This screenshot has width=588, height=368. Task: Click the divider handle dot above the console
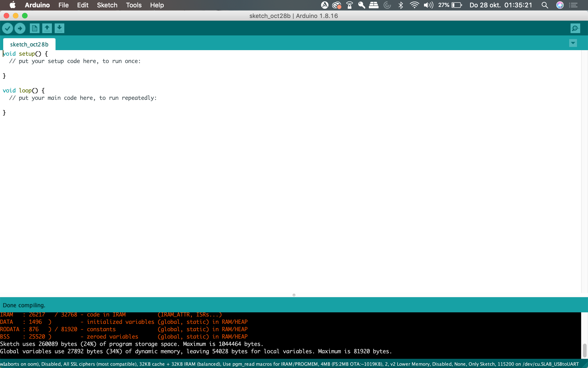pos(294,295)
